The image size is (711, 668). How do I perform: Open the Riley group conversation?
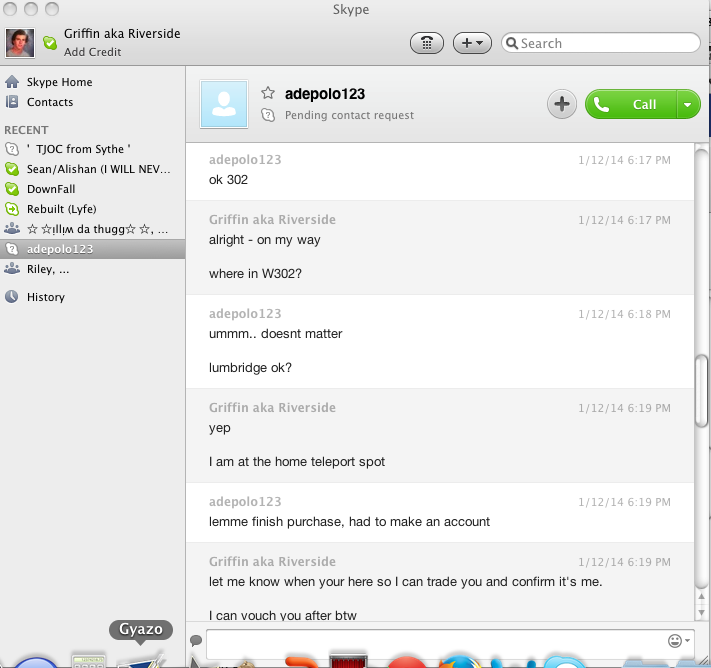click(93, 269)
